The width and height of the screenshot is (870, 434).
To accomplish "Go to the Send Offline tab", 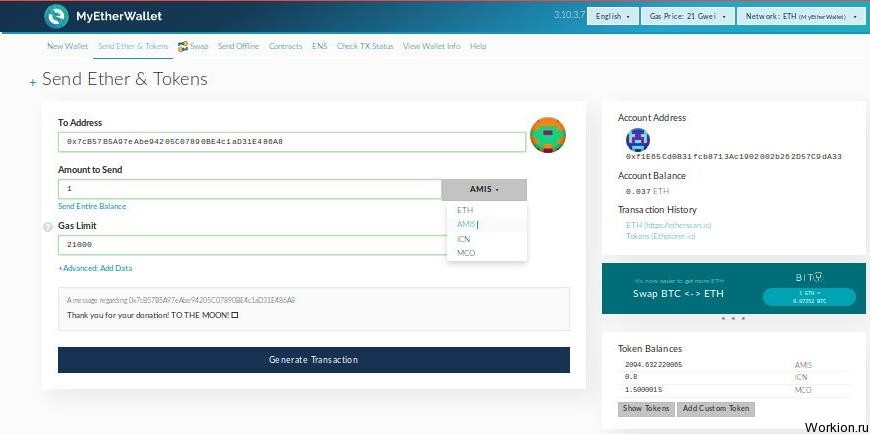I will (x=239, y=46).
